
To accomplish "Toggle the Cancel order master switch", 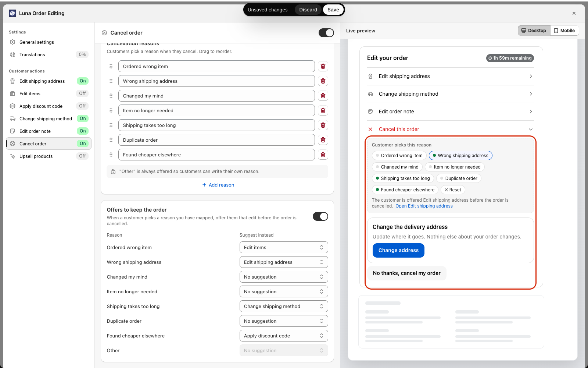I will point(326,33).
